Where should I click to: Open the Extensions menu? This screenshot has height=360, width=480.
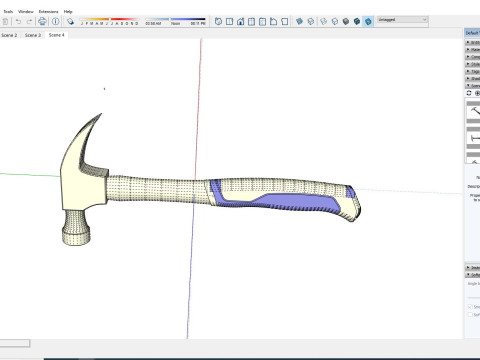tap(48, 12)
